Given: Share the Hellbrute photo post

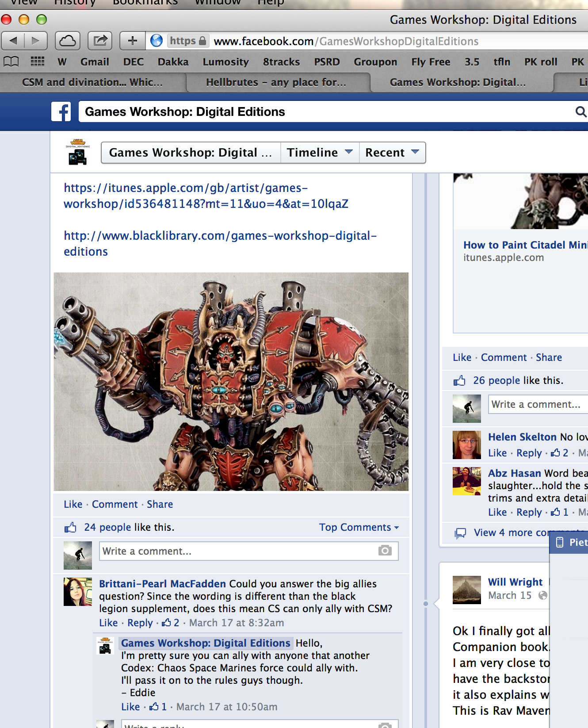Looking at the screenshot, I should tap(160, 504).
